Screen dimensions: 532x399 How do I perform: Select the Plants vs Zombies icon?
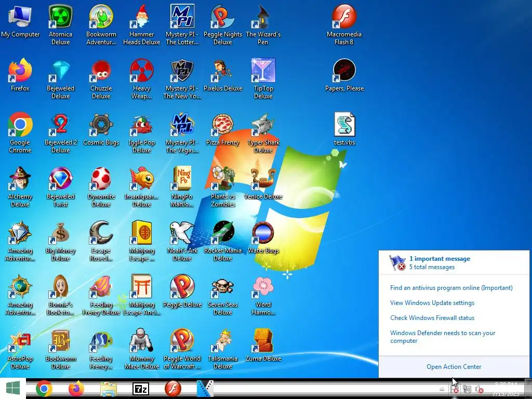(x=222, y=178)
